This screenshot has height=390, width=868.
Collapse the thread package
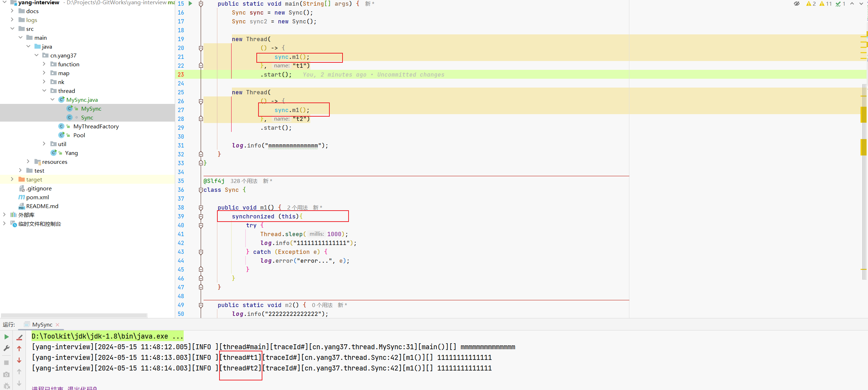coord(44,91)
